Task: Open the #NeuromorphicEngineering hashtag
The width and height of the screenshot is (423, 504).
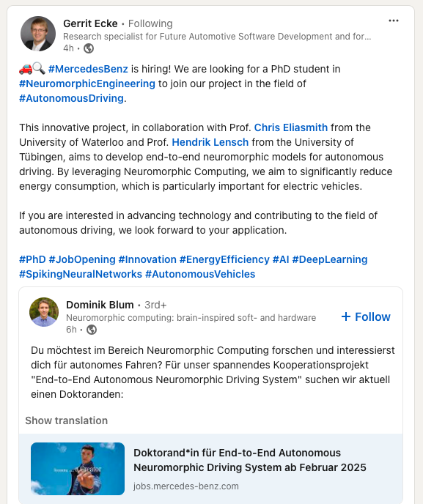Action: tap(87, 84)
